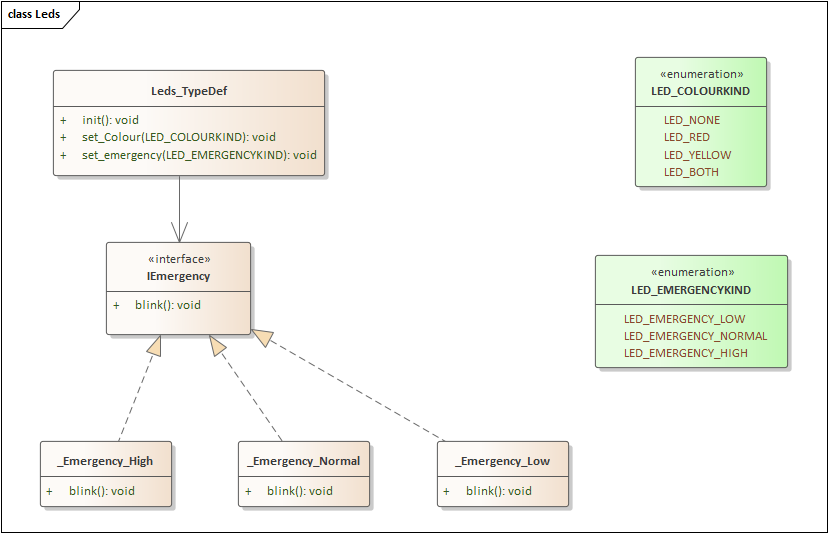
Task: Click the LED_COLOURKIND enumeration name
Action: click(700, 91)
